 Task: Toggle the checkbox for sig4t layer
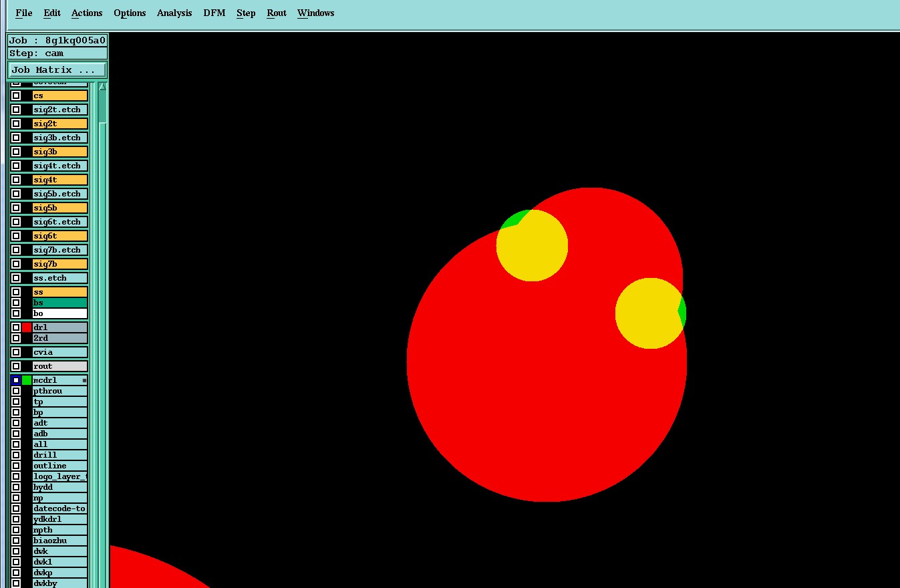click(16, 180)
